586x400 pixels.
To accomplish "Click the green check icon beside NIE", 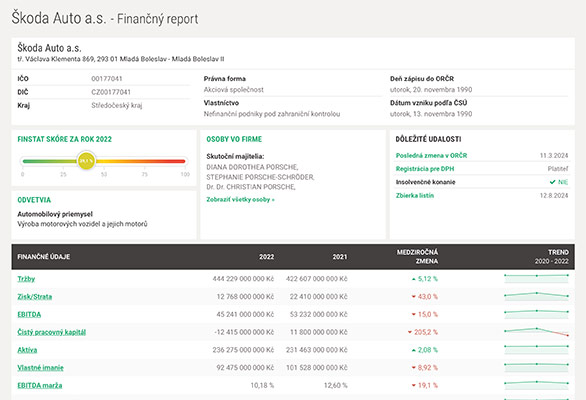I will [552, 182].
